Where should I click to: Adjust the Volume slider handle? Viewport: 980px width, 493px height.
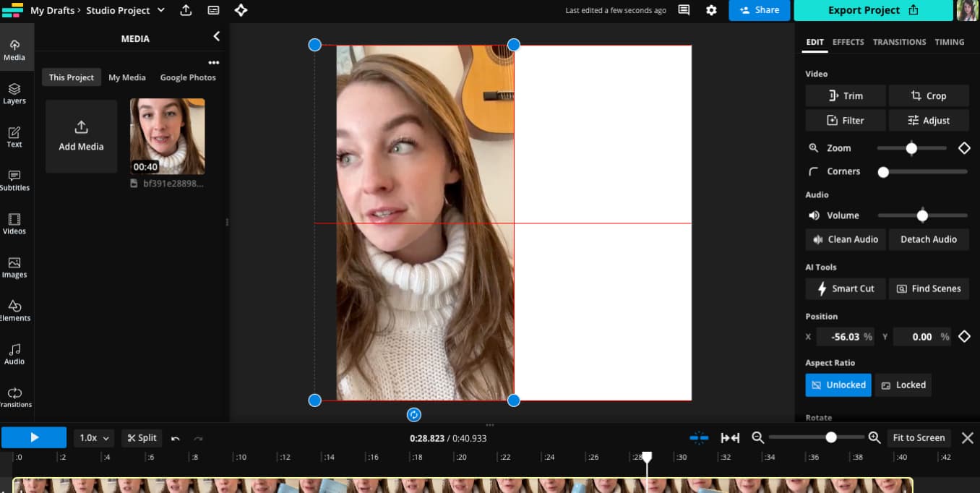pos(922,215)
